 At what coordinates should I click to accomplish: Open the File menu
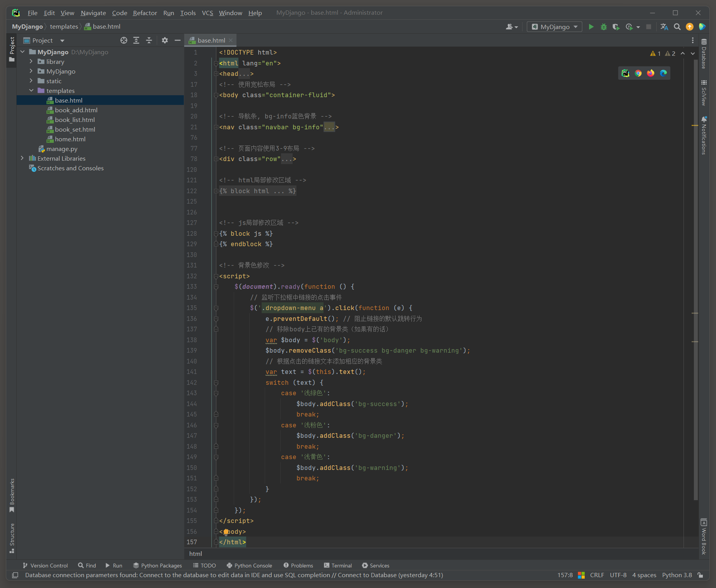pos(33,13)
